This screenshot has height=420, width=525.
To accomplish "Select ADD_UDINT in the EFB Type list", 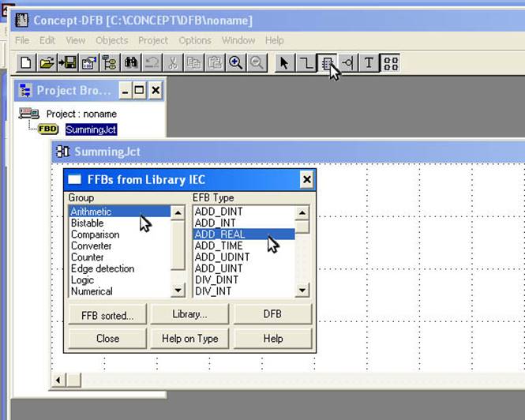I will pos(244,257).
